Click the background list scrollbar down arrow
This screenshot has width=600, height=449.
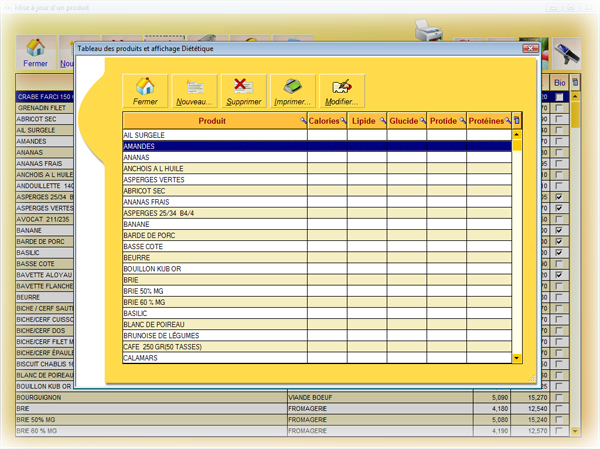click(575, 431)
